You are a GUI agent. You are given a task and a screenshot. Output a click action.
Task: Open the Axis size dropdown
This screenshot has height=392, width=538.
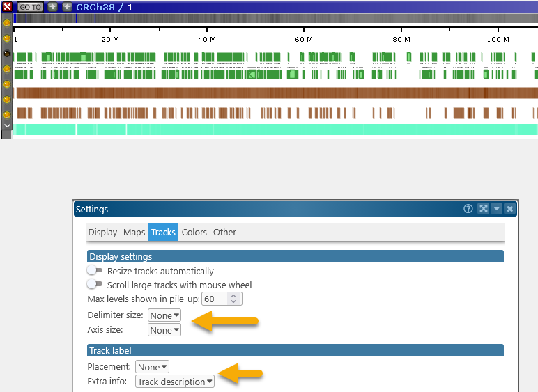(x=164, y=330)
